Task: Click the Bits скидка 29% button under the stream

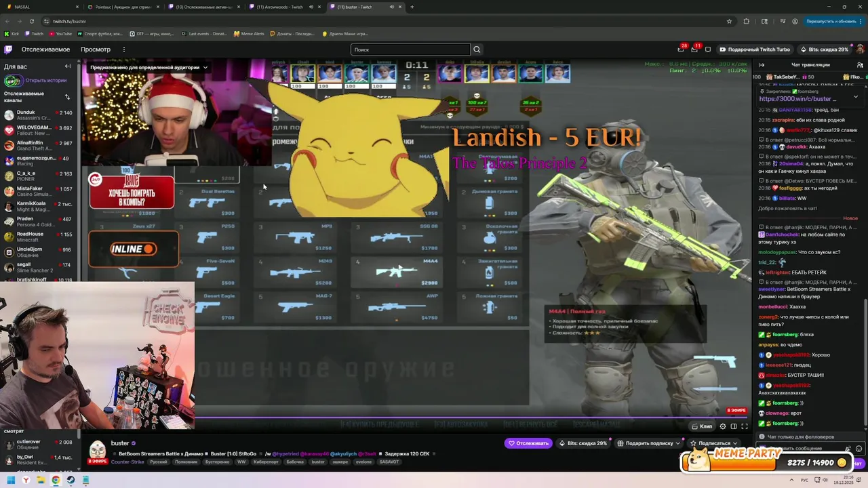Action: click(583, 443)
